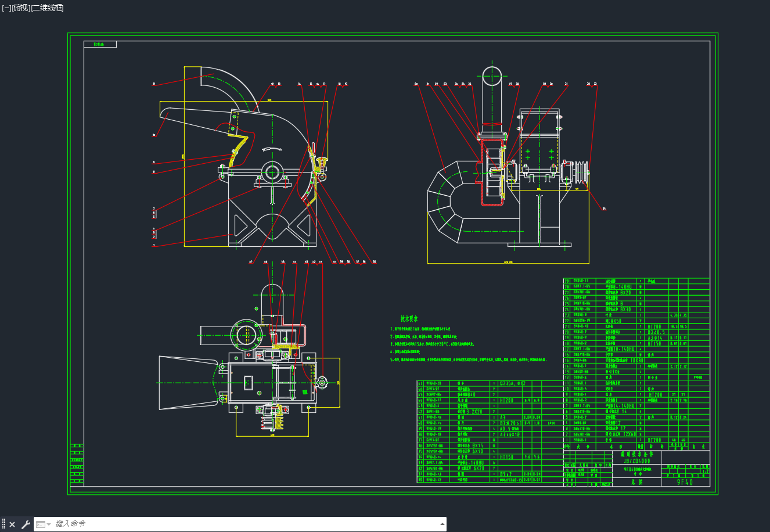The image size is (770, 532).
Task: Select the 12X60 text in row 2
Action: tap(629, 434)
